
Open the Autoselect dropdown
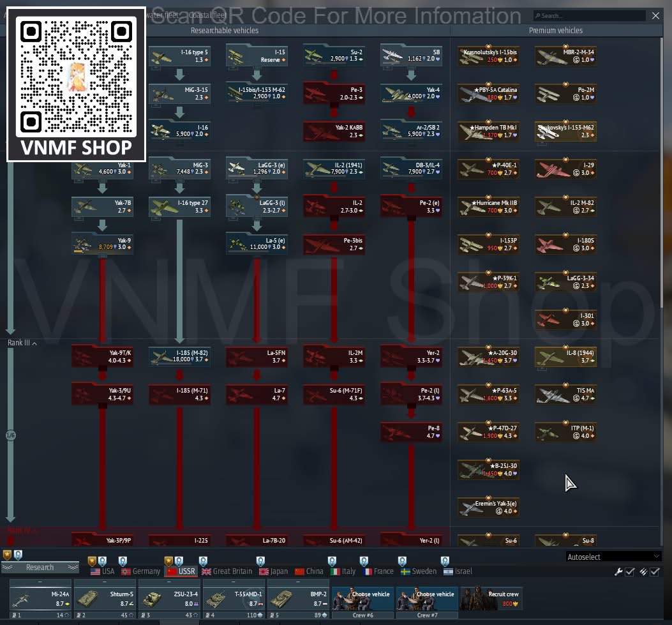[x=613, y=557]
